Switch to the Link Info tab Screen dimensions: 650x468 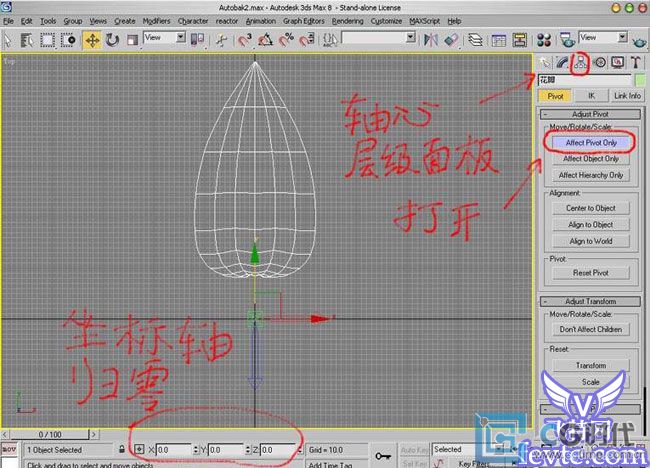[627, 96]
